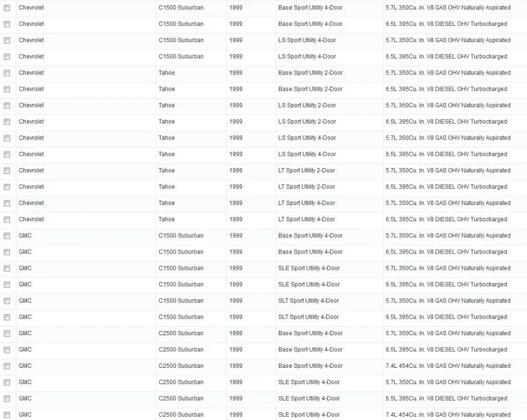The image size is (527, 420).
Task: Click 'LT Sport Utility 2-Door' in the 5.7L gas row
Action: click(x=307, y=171)
